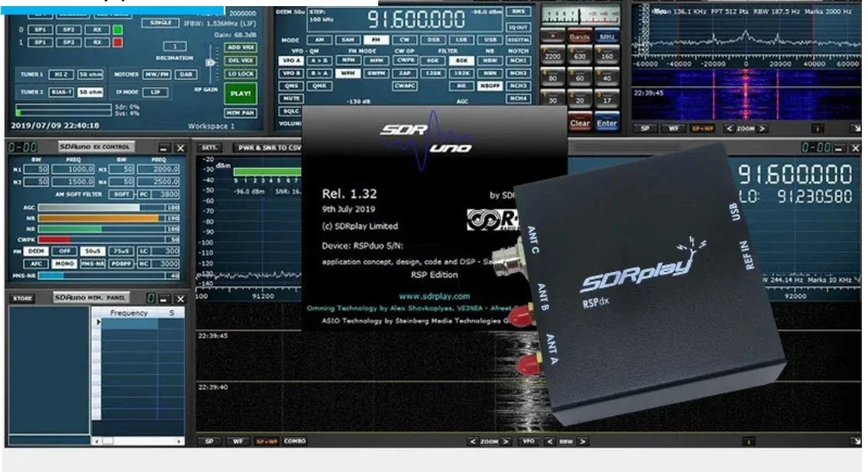Toggle the DAB notch button
Image resolution: width=868 pixels, height=472 pixels.
click(186, 74)
